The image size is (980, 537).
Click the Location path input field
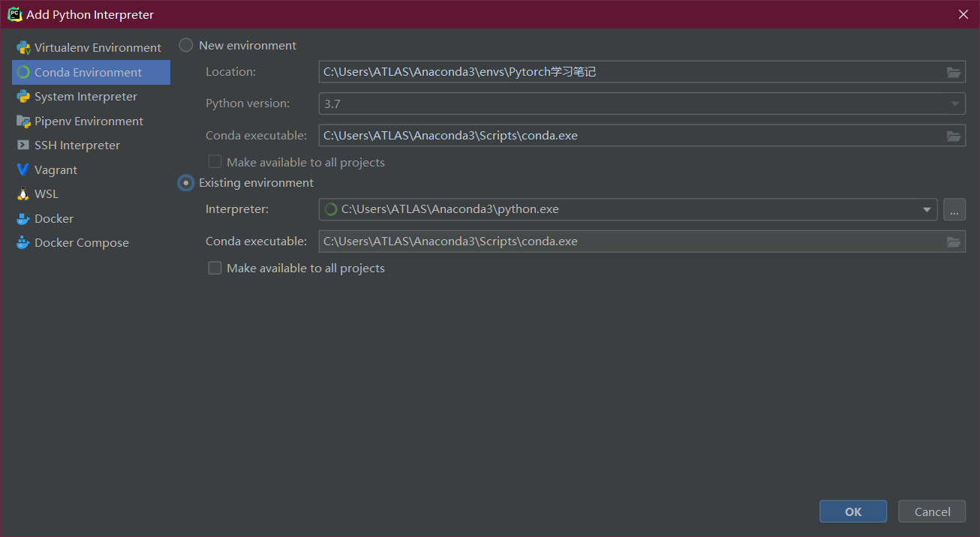click(x=630, y=72)
